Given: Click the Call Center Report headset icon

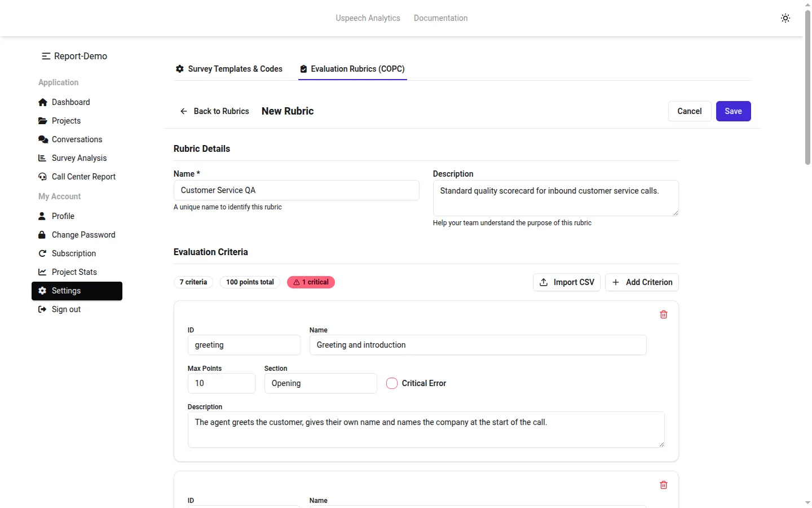Looking at the screenshot, I should pos(43,177).
